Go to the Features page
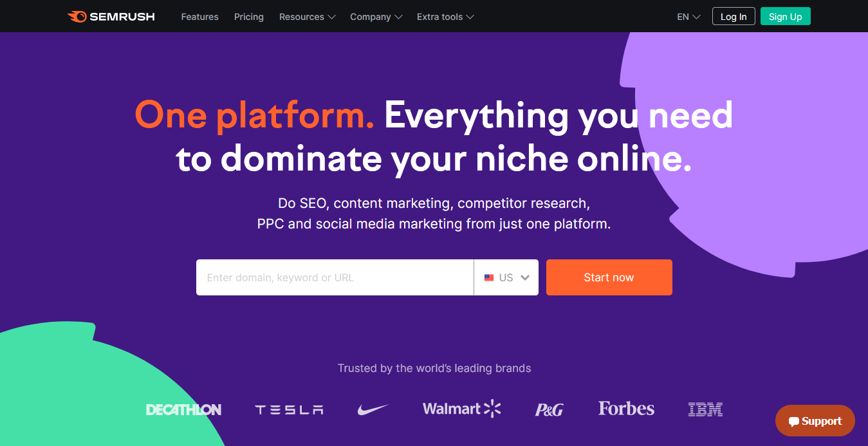868x446 pixels. pos(199,17)
